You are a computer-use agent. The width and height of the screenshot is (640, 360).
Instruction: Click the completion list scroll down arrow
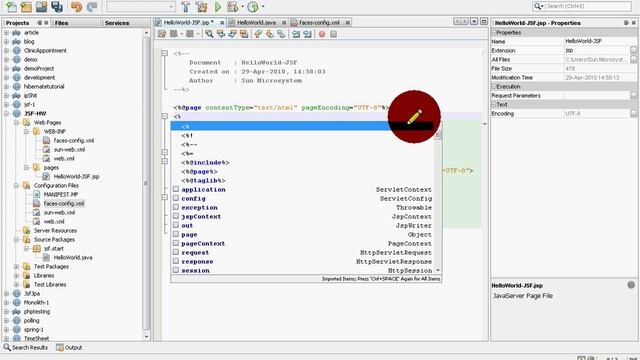tap(438, 270)
